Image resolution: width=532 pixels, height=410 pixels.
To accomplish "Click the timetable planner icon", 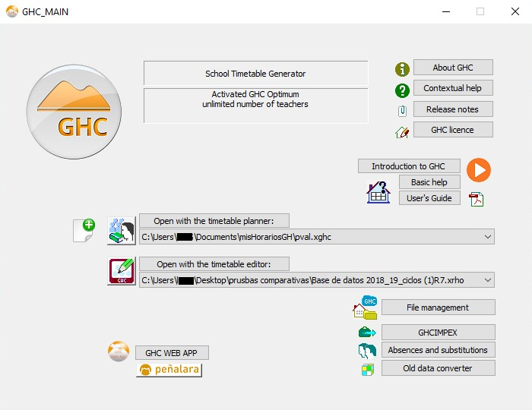I will (122, 230).
